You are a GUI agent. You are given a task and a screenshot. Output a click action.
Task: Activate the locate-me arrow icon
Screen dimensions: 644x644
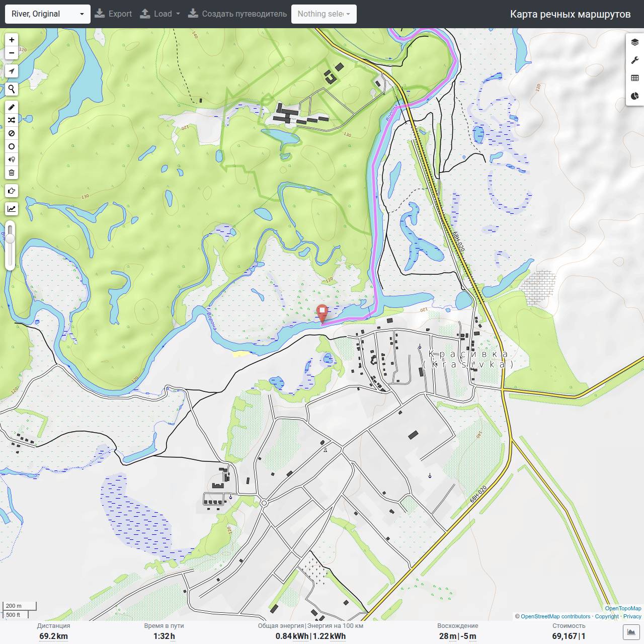click(x=12, y=71)
